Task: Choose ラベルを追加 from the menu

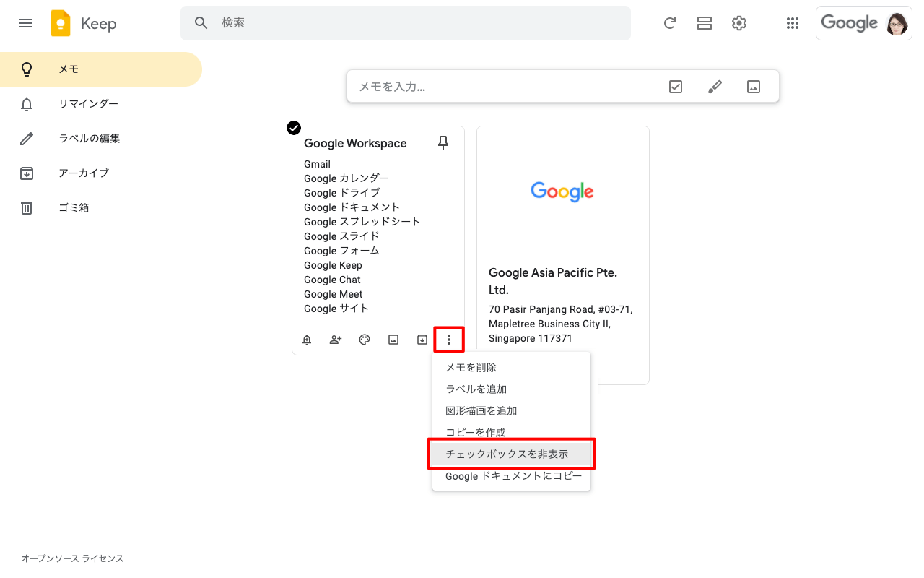Action: point(512,389)
